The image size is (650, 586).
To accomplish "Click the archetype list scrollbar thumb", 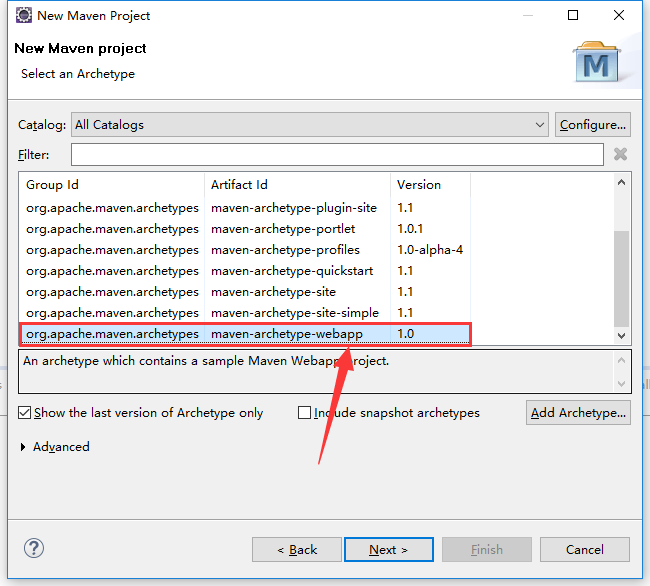I will [x=621, y=278].
